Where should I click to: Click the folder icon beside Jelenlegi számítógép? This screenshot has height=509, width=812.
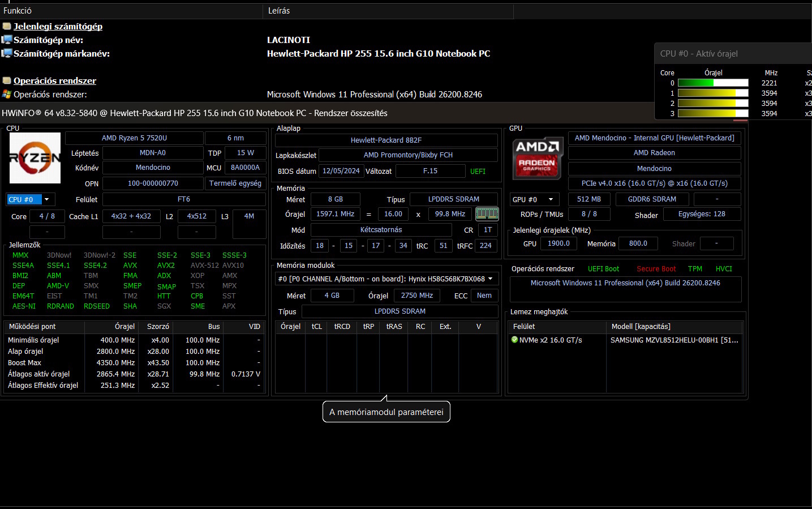[x=7, y=26]
